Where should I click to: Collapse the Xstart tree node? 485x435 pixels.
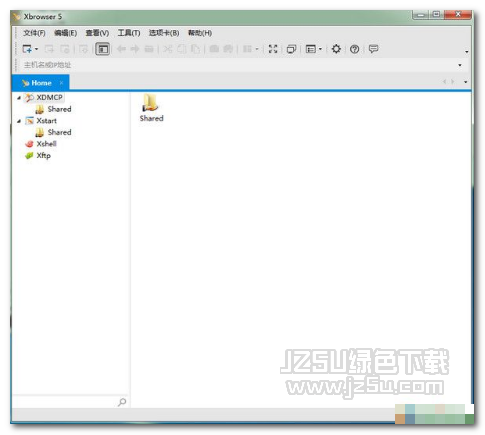(x=19, y=121)
